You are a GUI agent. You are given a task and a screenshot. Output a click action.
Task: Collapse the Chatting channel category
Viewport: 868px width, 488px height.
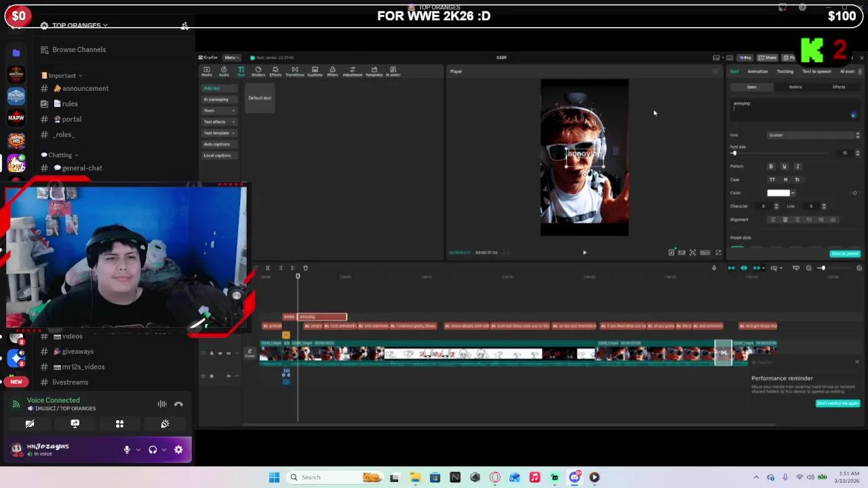tap(60, 155)
